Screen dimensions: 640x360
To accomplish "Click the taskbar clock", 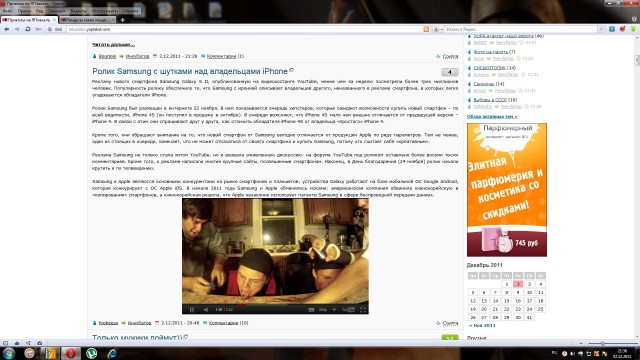I will coord(622,353).
